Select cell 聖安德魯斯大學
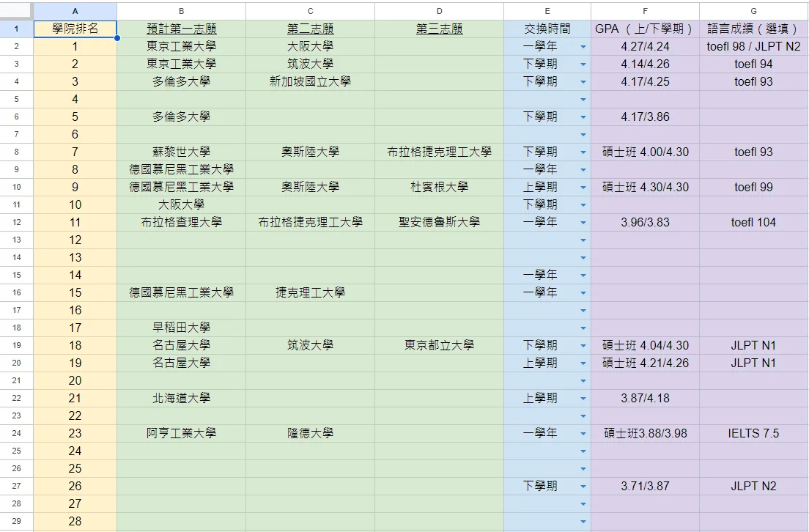The image size is (809, 532). 439,222
